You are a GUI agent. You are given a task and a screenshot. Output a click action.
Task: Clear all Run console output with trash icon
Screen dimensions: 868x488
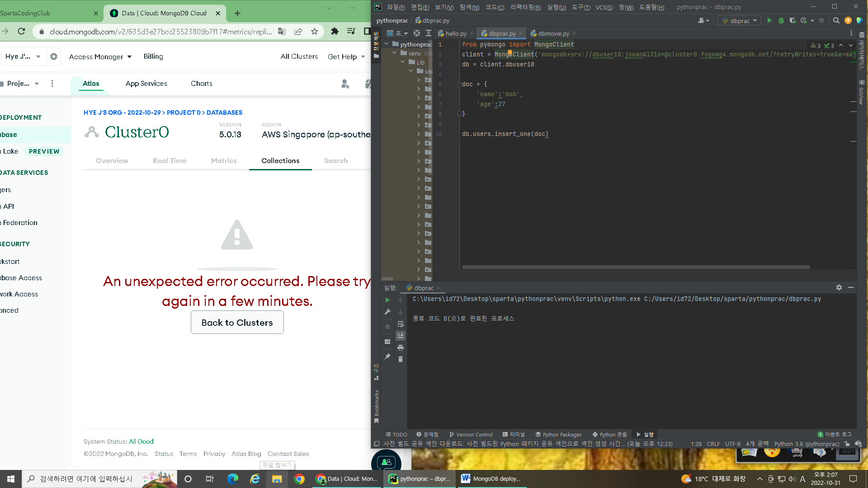[401, 359]
